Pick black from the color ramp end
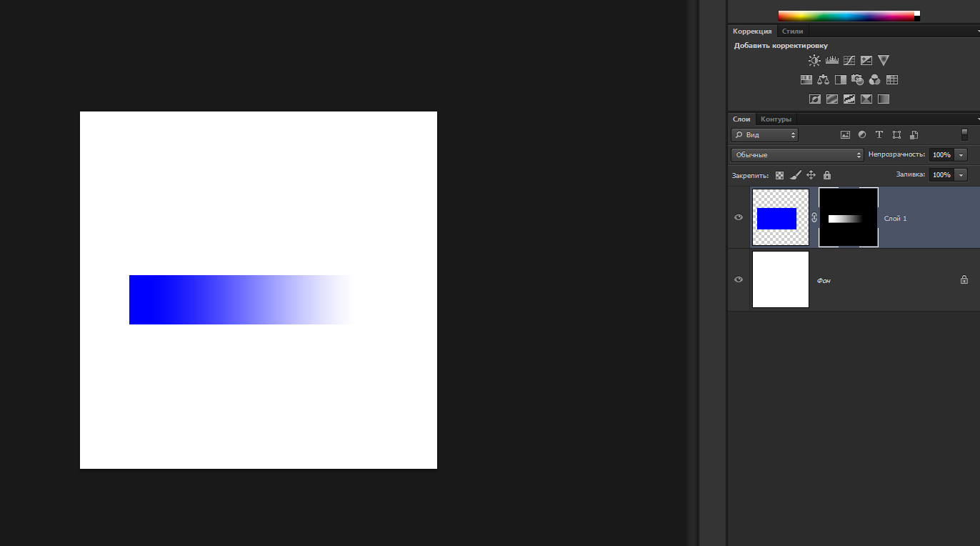Viewport: 980px width, 546px height. tap(917, 19)
